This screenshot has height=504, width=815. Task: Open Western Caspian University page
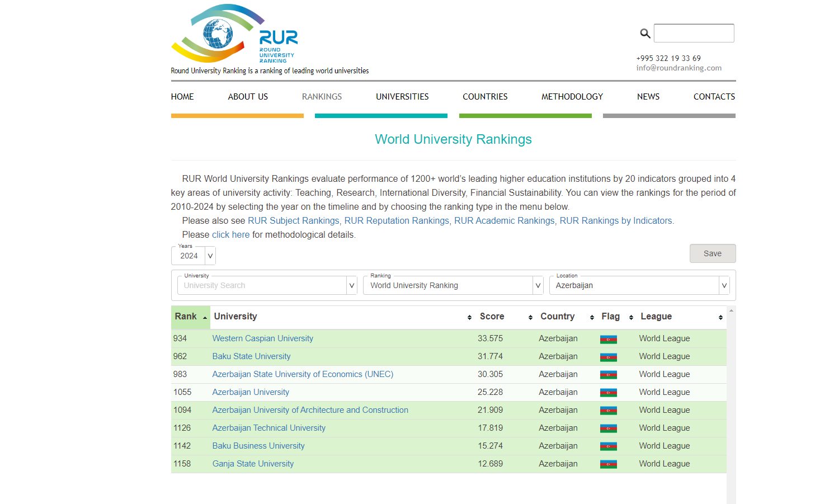263,338
